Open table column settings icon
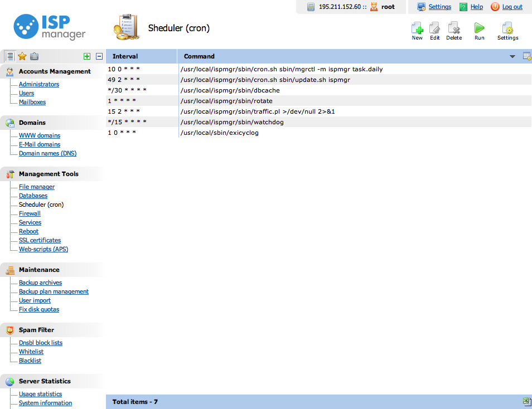The width and height of the screenshot is (532, 409). [526, 56]
